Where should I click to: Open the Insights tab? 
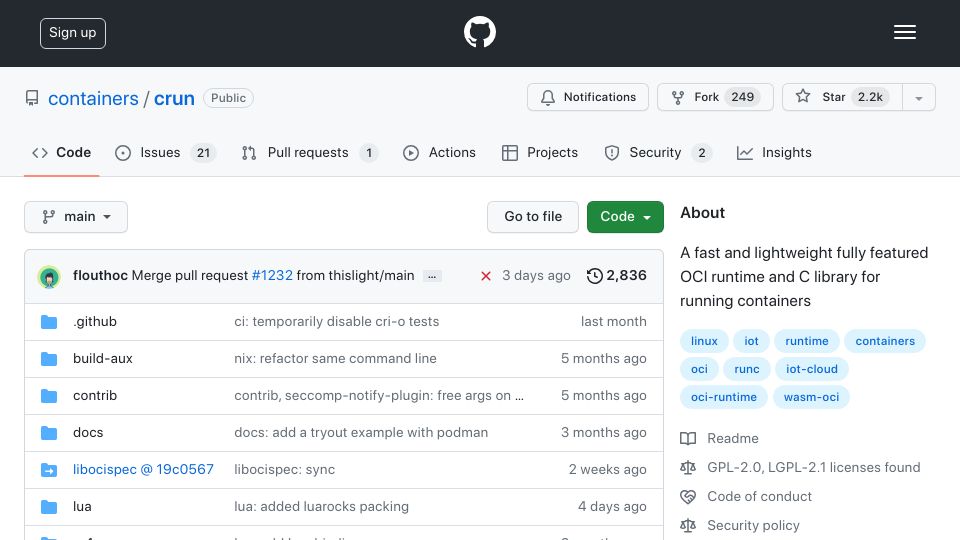coord(774,152)
